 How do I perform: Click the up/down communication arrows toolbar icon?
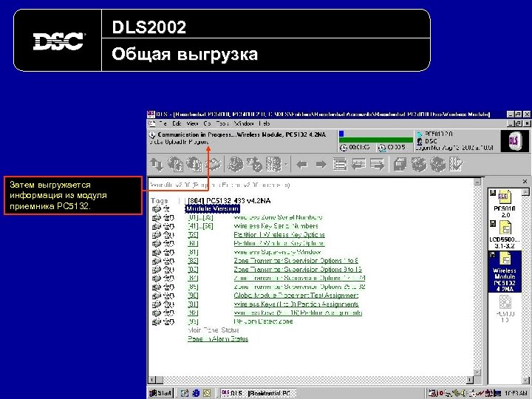pyautogui.click(x=157, y=165)
